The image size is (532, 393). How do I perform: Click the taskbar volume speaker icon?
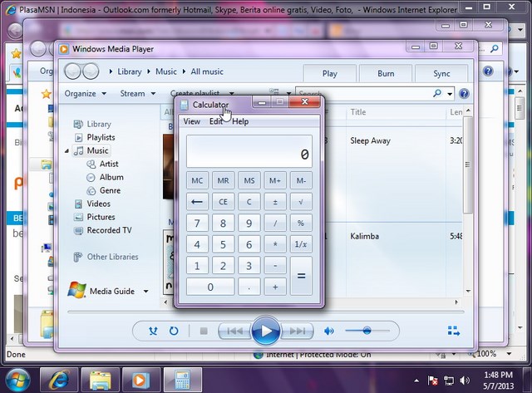[x=465, y=380]
